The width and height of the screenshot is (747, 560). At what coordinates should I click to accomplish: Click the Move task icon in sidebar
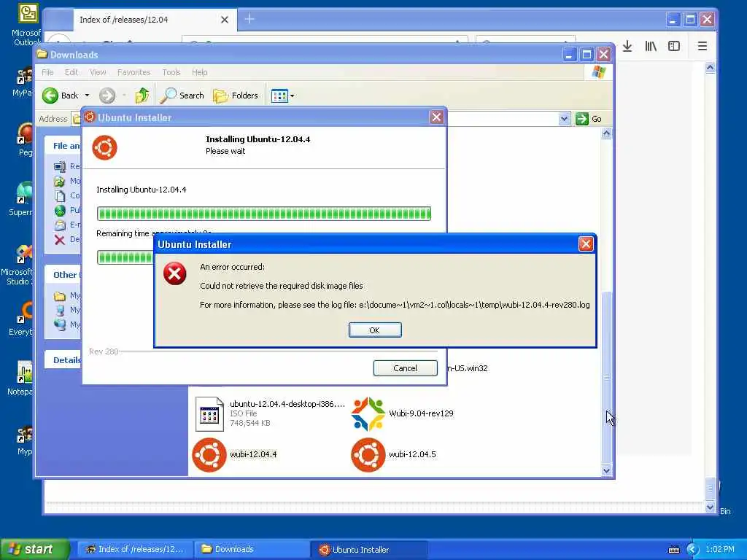tap(60, 182)
